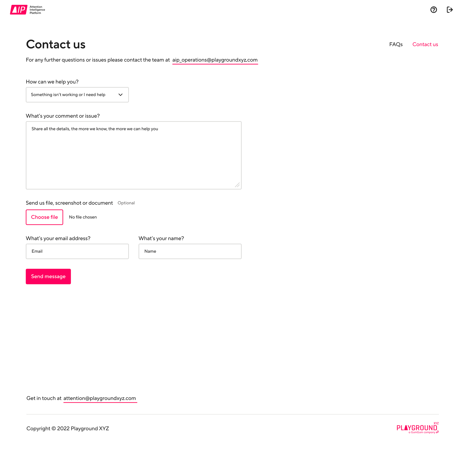
Task: Grab the textarea resize handle
Action: [237, 185]
